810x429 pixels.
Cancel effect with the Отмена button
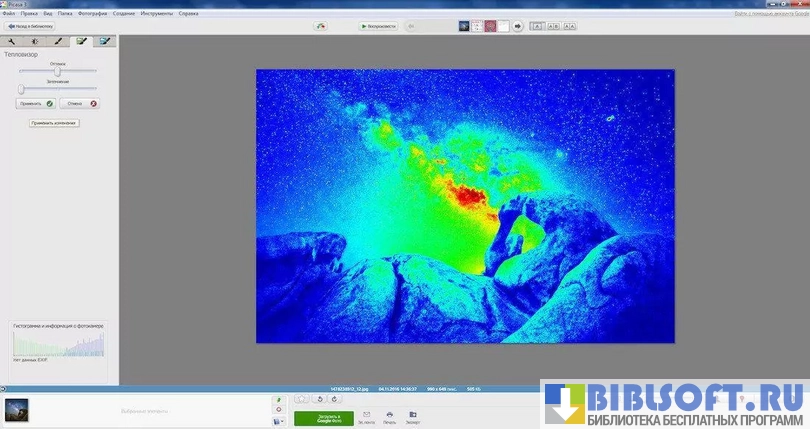(79, 103)
